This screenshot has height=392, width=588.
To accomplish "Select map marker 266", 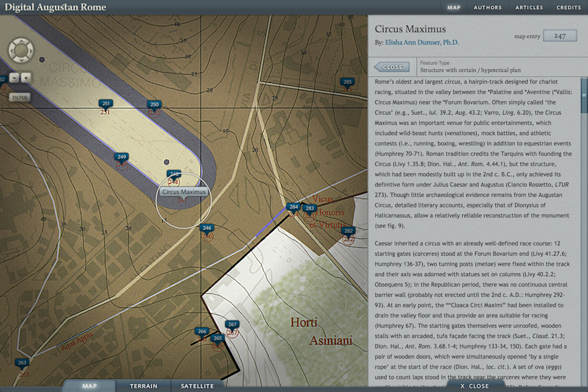I will click(202, 331).
